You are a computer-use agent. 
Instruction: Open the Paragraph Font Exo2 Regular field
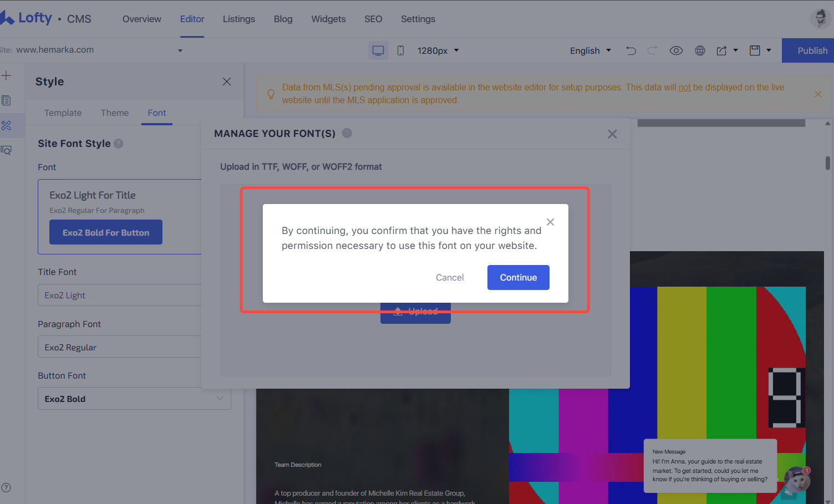pyautogui.click(x=120, y=347)
